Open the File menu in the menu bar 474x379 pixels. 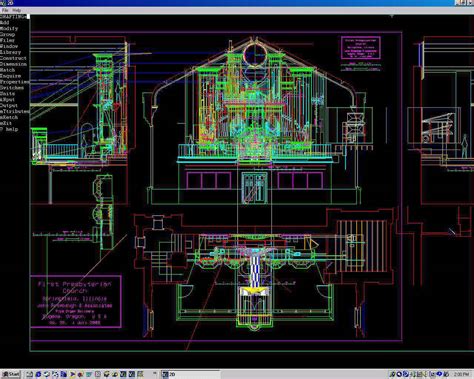tap(5, 10)
